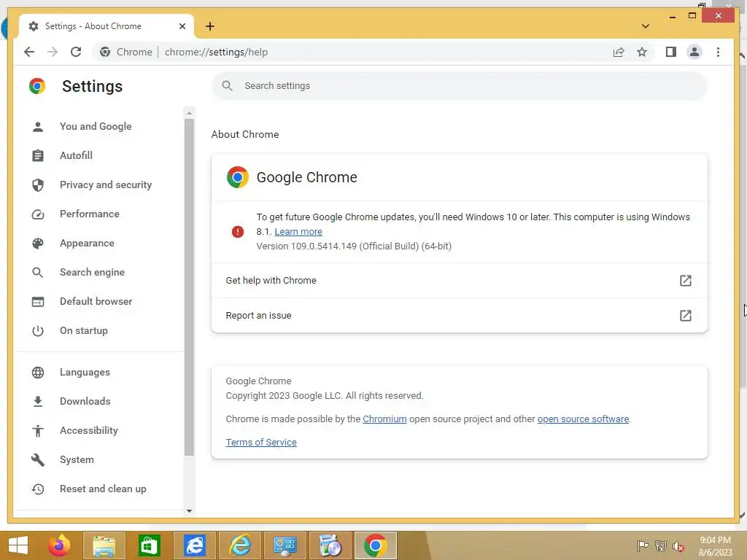
Task: Open Performance settings
Action: pos(90,214)
